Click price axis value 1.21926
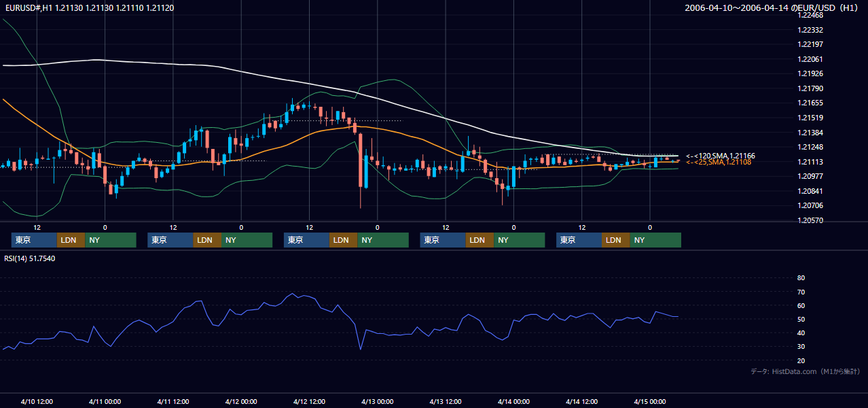This screenshot has height=408, width=868. pos(809,73)
